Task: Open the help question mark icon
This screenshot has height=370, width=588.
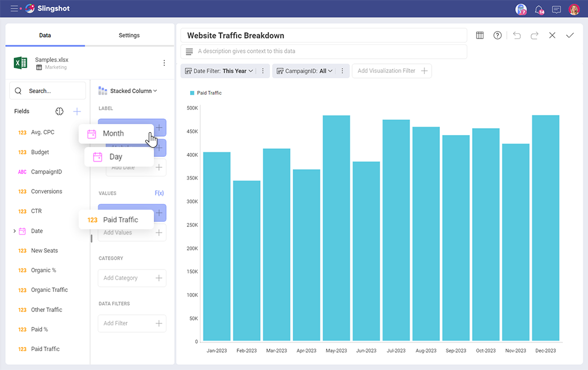Action: [497, 36]
